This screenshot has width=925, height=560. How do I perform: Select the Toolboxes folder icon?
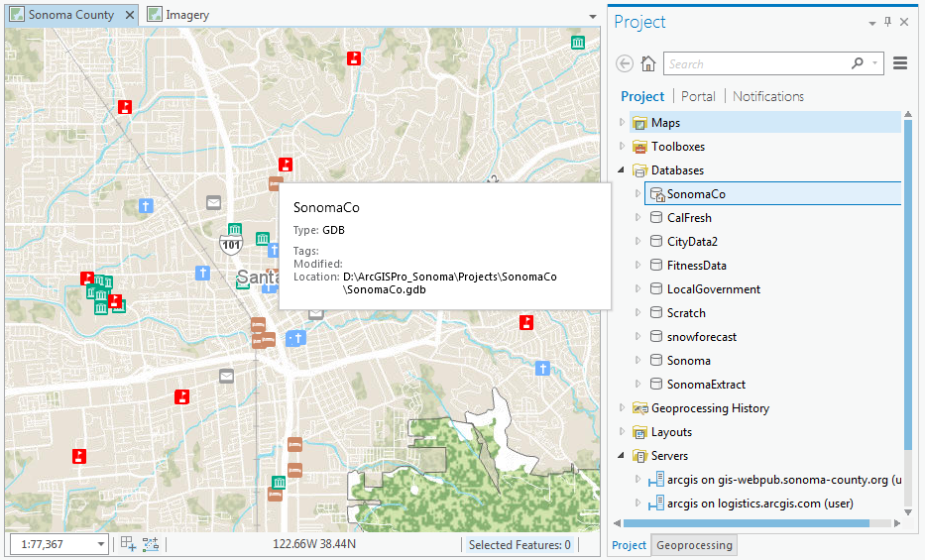[x=639, y=146]
